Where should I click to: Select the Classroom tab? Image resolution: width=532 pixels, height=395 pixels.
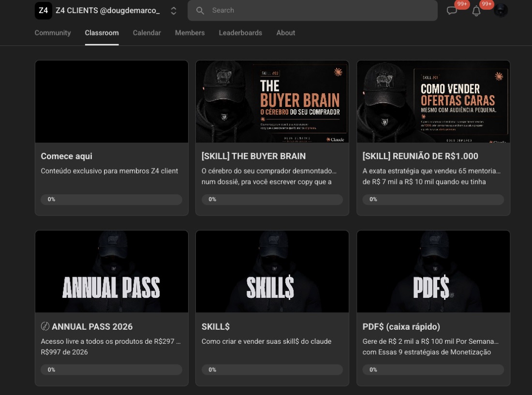(102, 33)
